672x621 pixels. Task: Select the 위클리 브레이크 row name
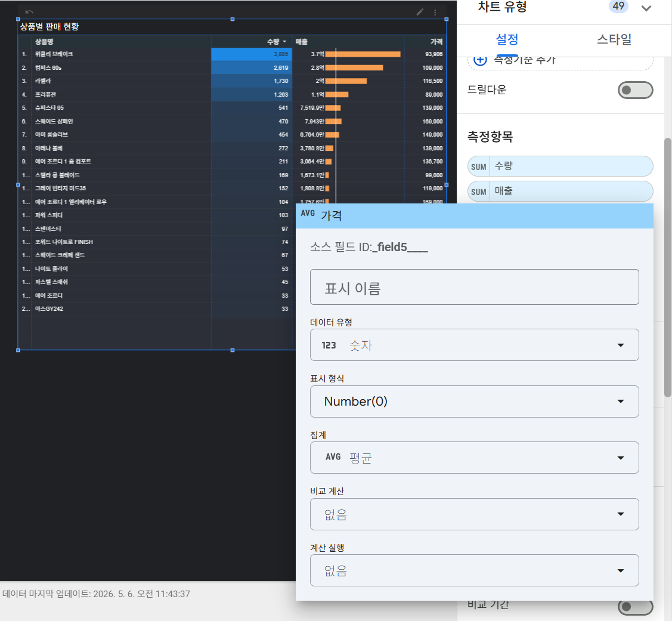coord(54,54)
